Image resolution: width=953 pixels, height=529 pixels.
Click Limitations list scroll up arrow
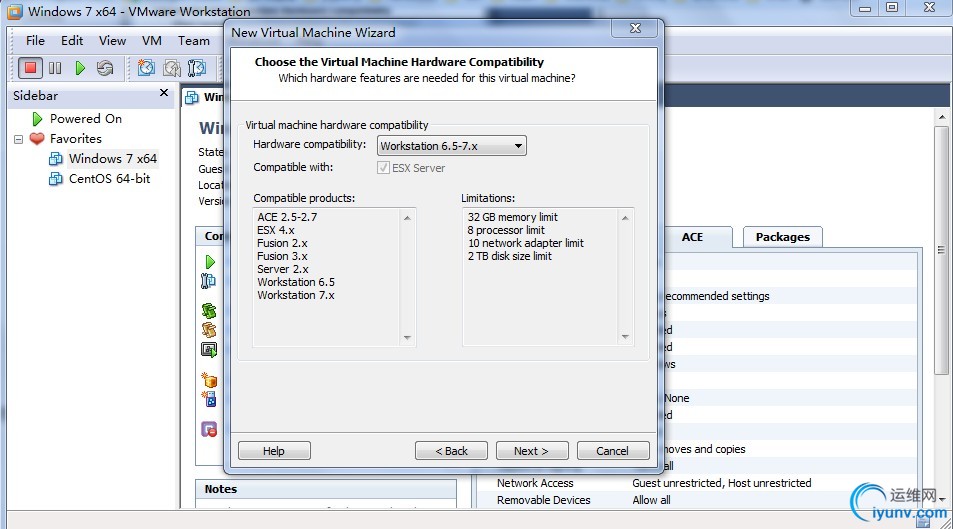(625, 218)
